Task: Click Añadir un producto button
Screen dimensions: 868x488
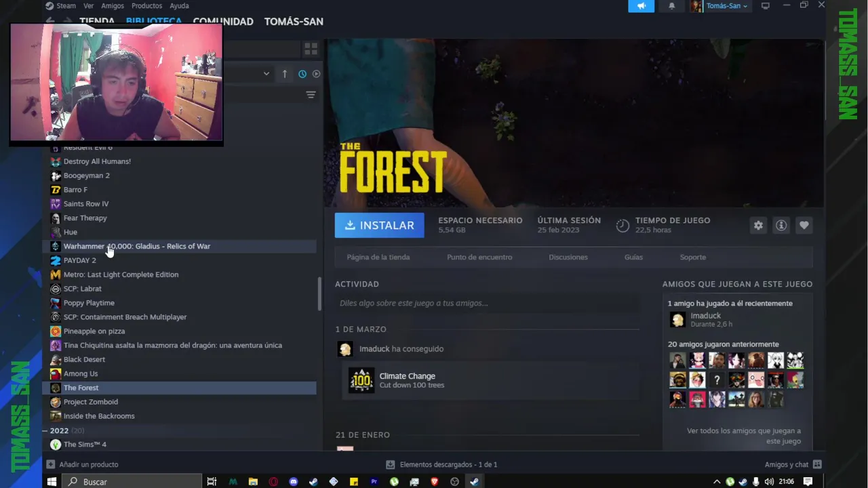Action: pos(82,464)
